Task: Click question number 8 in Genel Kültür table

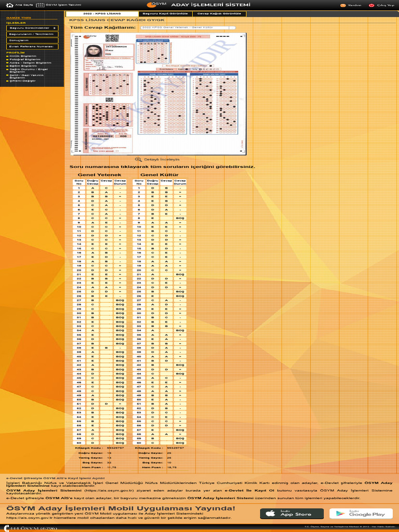Action: point(139,218)
